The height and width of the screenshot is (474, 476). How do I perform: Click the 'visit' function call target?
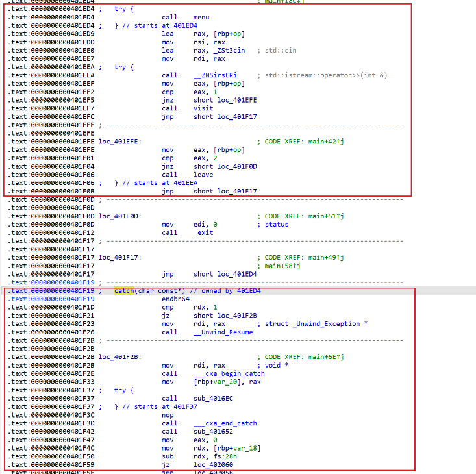point(203,108)
